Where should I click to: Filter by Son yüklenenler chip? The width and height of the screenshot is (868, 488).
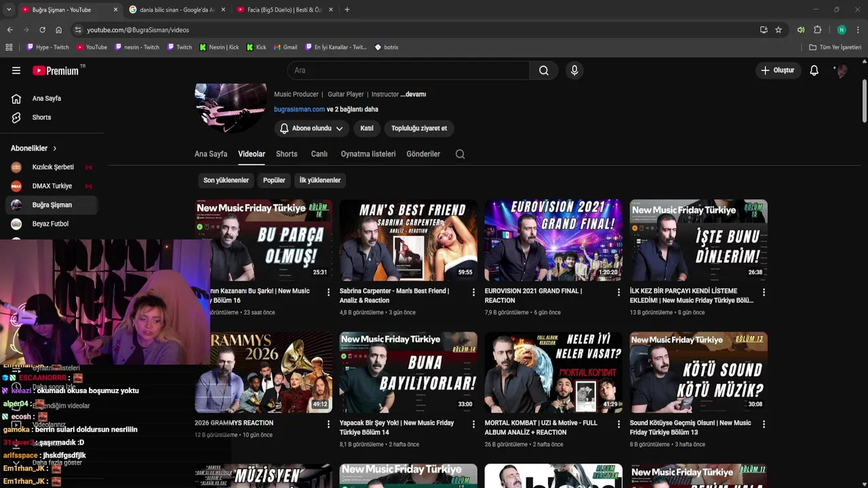pyautogui.click(x=226, y=180)
